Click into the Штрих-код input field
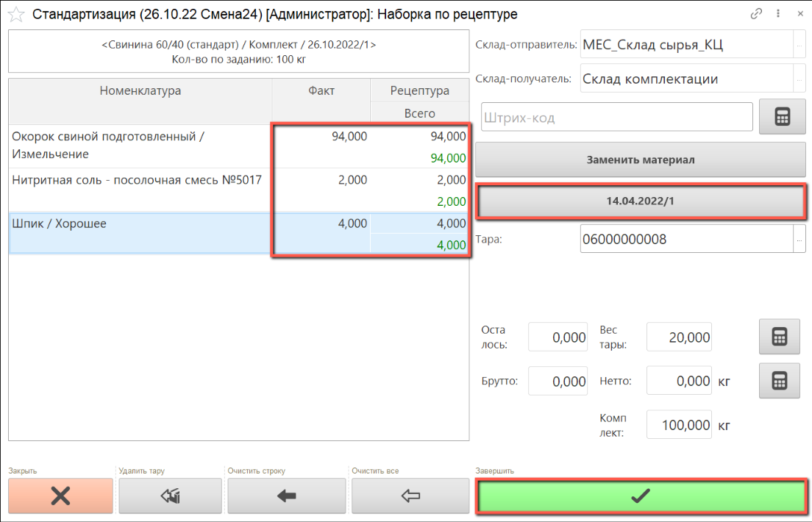812x522 pixels. click(x=616, y=117)
